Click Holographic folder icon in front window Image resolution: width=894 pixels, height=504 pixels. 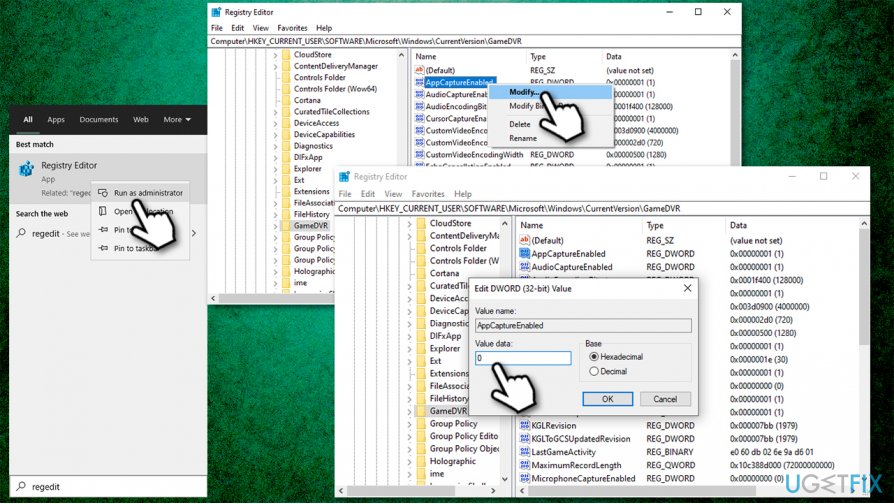(421, 461)
